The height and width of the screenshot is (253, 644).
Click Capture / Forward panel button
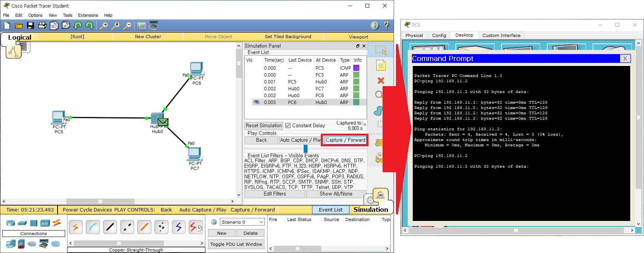tap(345, 140)
